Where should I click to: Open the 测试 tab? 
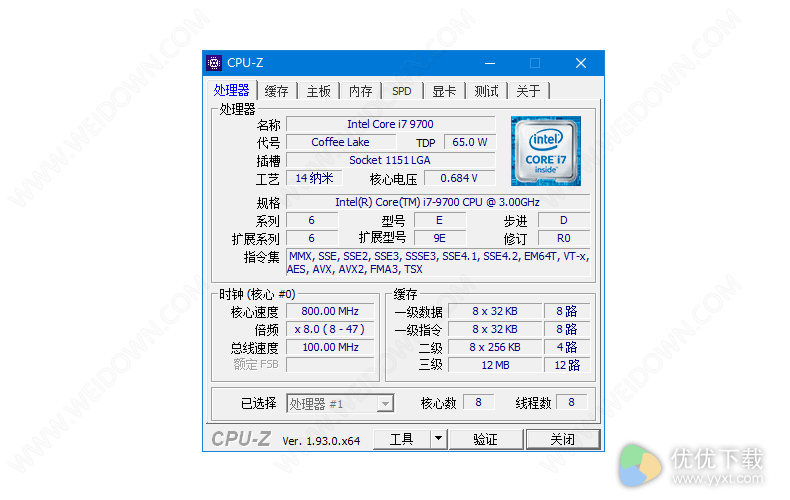coord(486,91)
